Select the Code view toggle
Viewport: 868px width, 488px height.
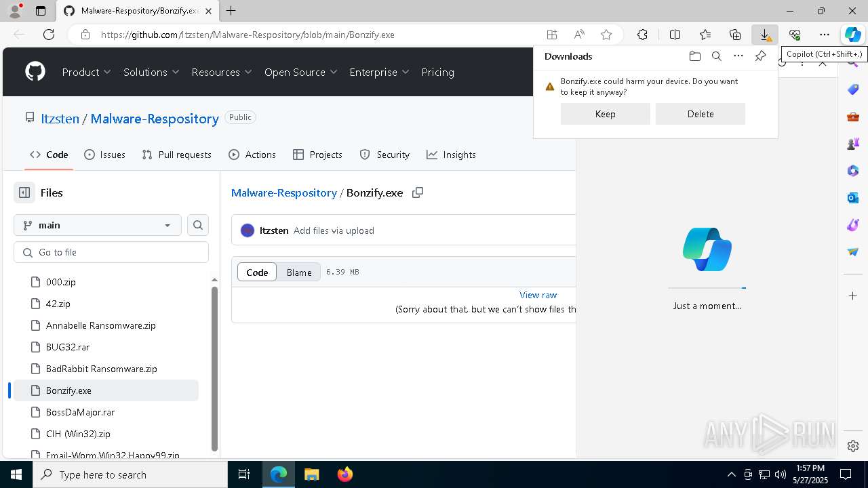[257, 272]
